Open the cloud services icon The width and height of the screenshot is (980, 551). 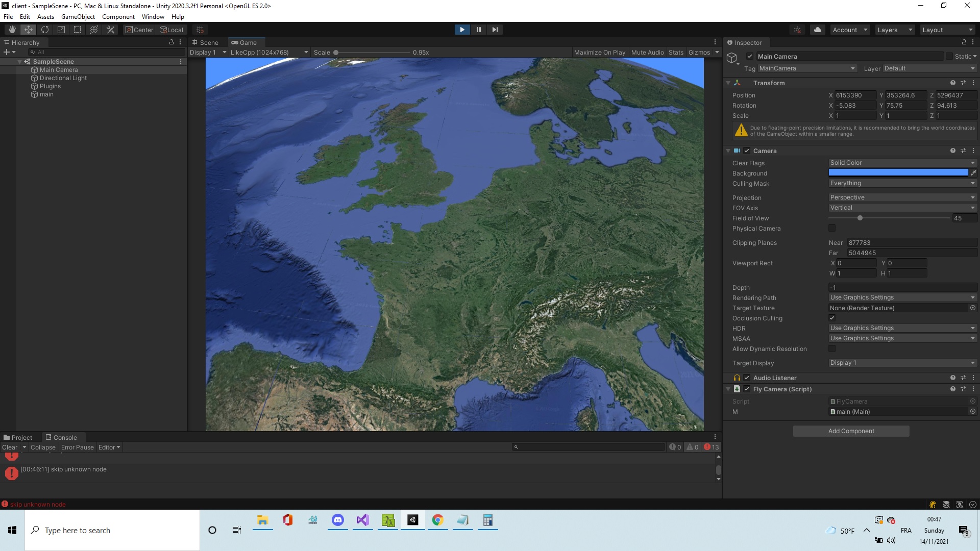coord(818,30)
